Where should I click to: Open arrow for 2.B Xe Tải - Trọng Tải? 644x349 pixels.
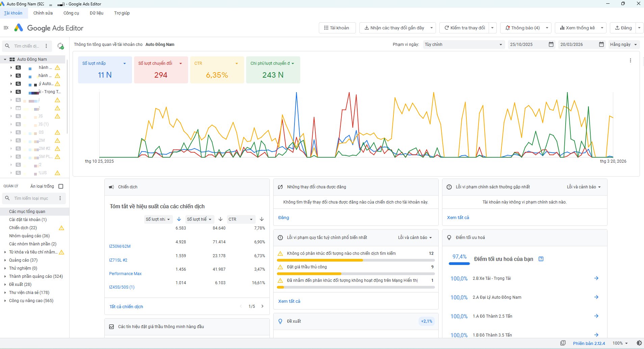pyautogui.click(x=596, y=278)
